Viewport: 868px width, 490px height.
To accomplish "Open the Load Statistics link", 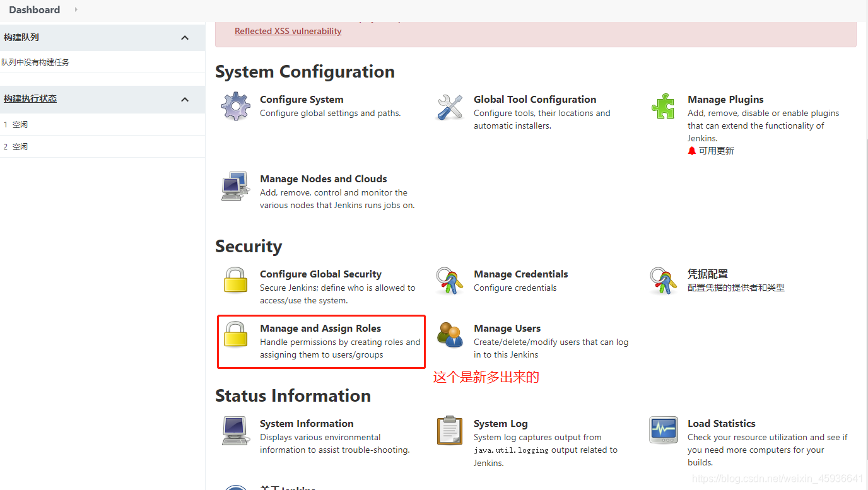I will pos(722,423).
